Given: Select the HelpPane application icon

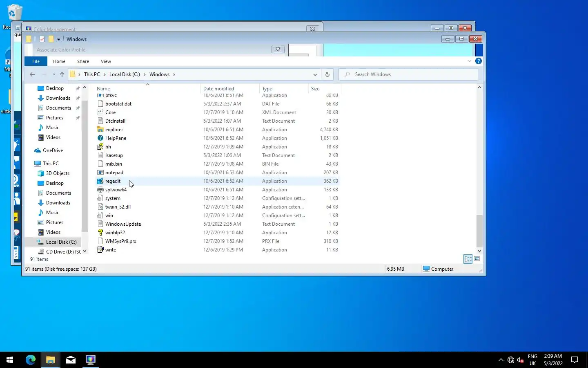Looking at the screenshot, I should click(x=100, y=138).
